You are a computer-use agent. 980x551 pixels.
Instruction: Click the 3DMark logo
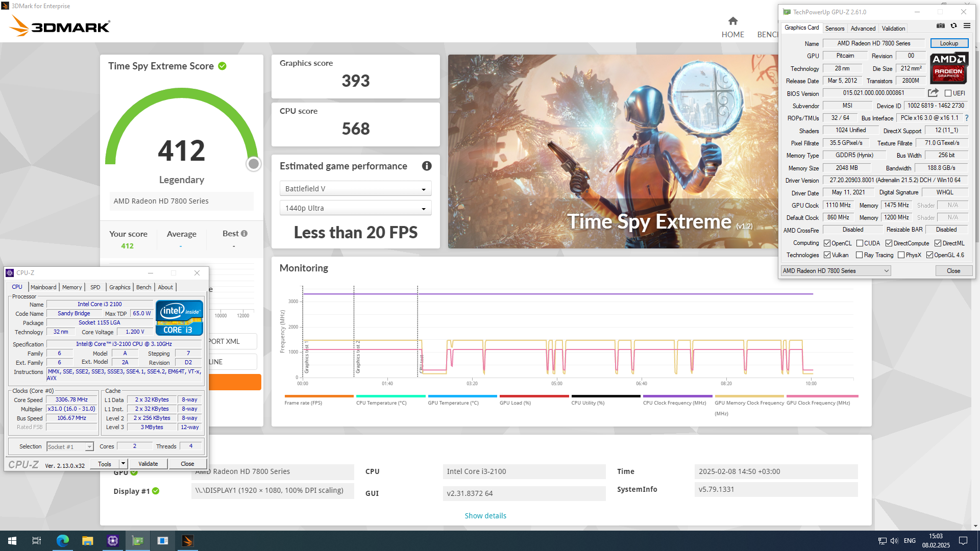(x=60, y=26)
